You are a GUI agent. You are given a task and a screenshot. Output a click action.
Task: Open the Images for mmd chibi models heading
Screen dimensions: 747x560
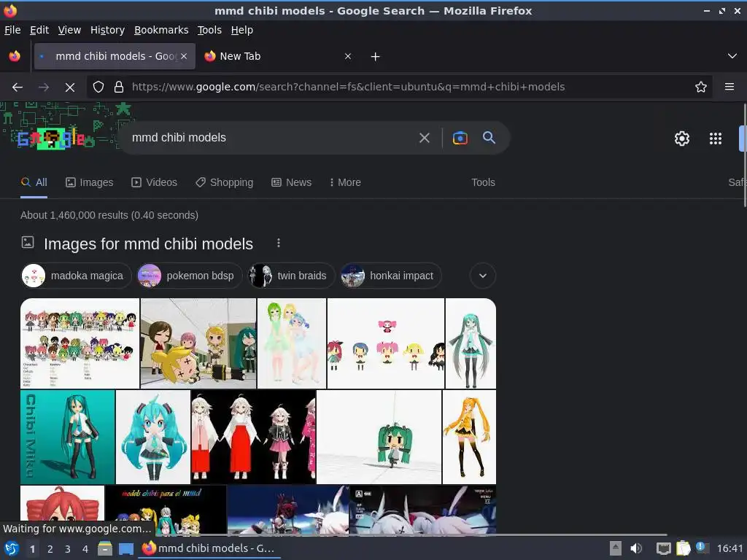click(148, 244)
